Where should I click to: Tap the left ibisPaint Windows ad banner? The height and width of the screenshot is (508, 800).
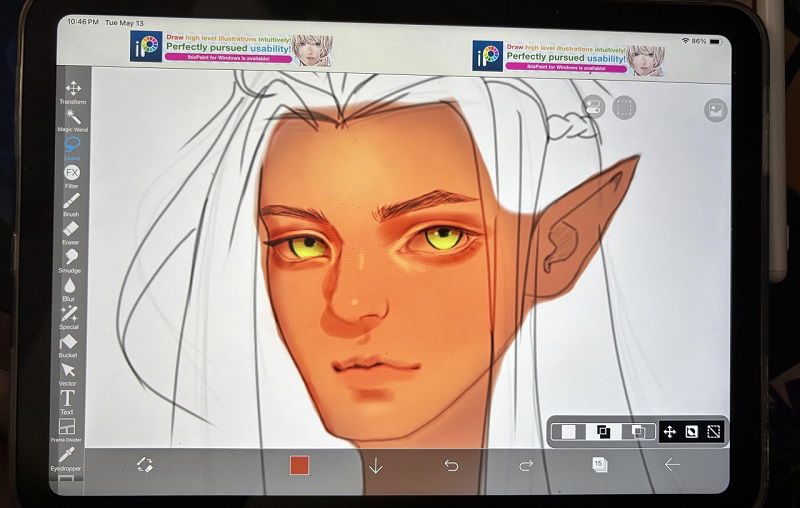click(x=231, y=49)
